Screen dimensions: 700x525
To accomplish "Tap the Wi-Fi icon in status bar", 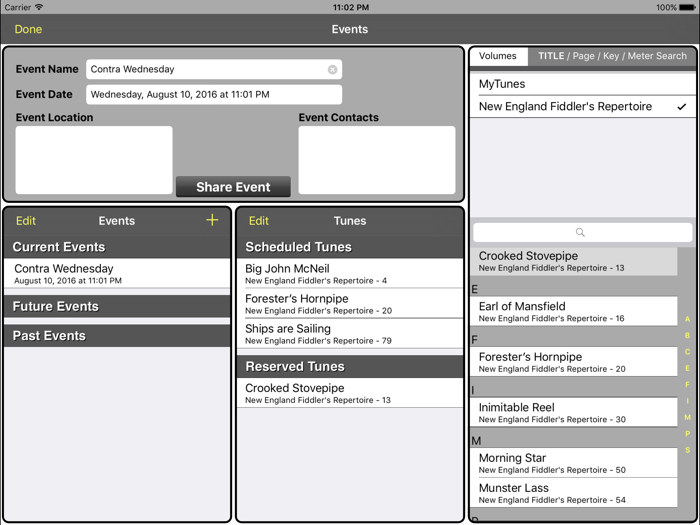I will [39, 7].
